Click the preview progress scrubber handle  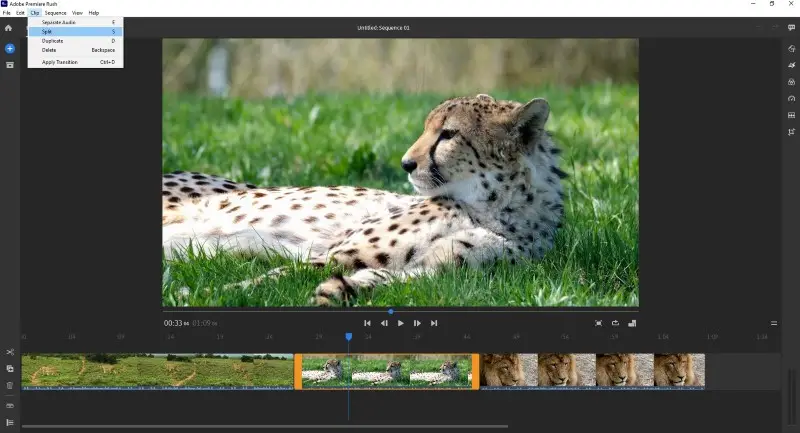[391, 311]
